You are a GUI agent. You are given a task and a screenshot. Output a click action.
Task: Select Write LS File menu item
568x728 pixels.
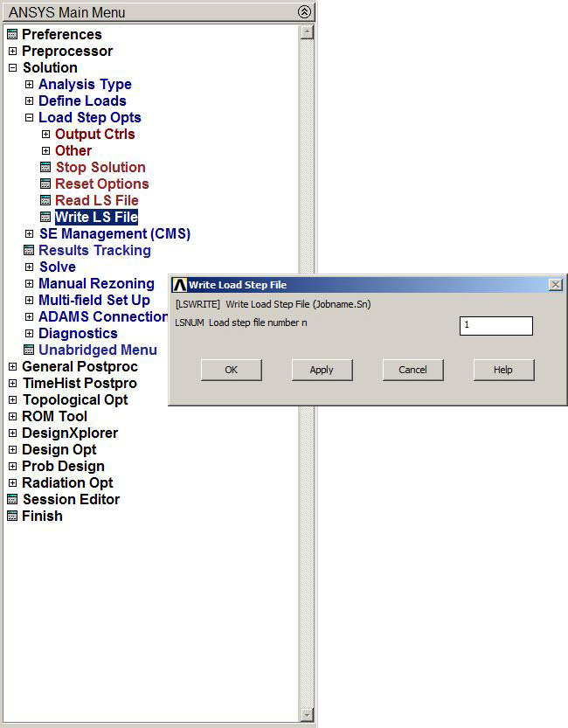96,218
